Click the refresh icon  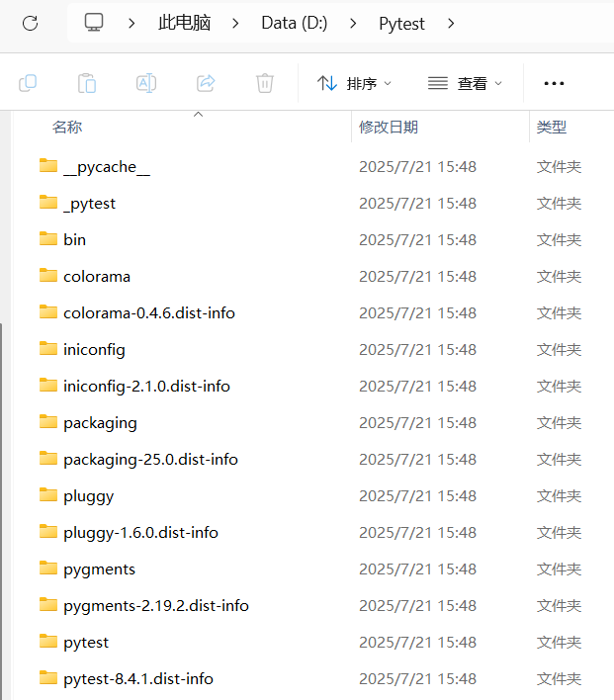click(x=31, y=23)
